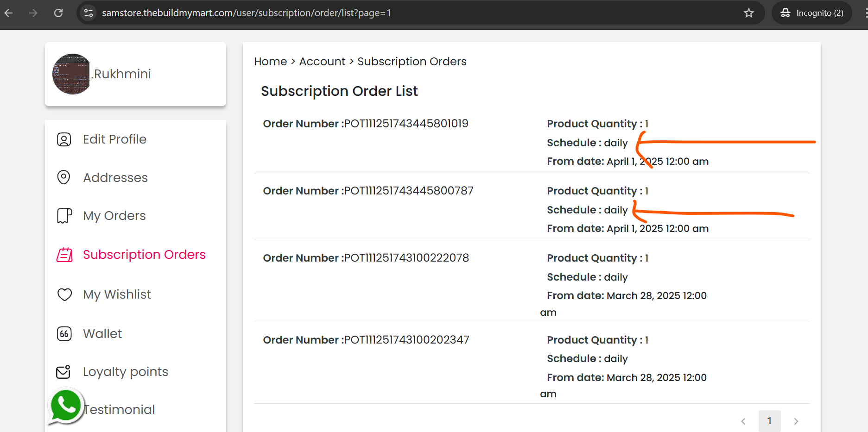Open the Home breadcrumb link
This screenshot has height=432, width=868.
coord(270,62)
